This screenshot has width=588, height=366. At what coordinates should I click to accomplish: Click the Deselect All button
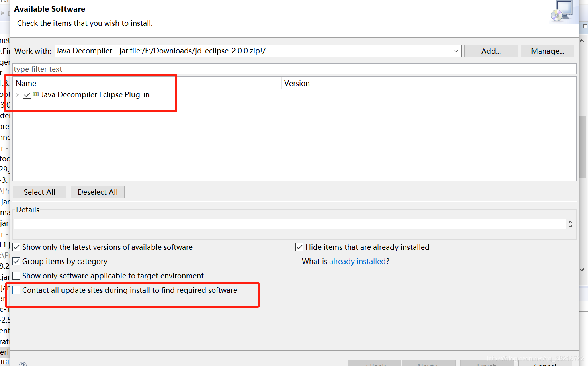98,192
